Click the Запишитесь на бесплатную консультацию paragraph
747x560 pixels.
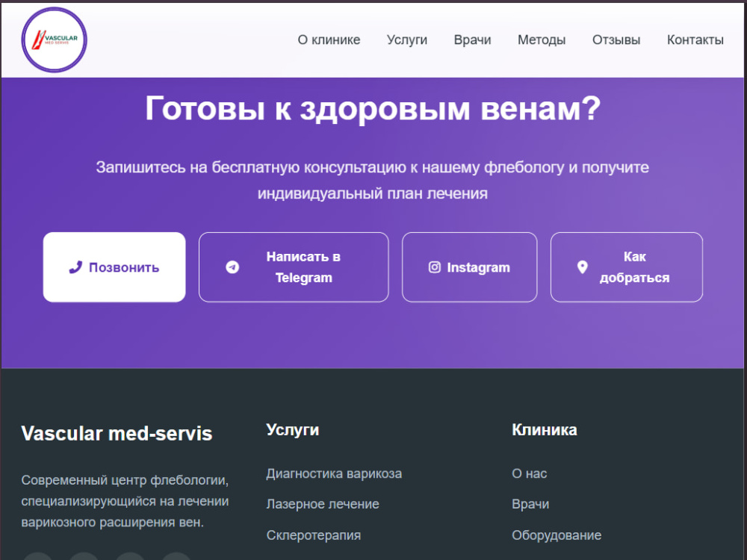373,181
